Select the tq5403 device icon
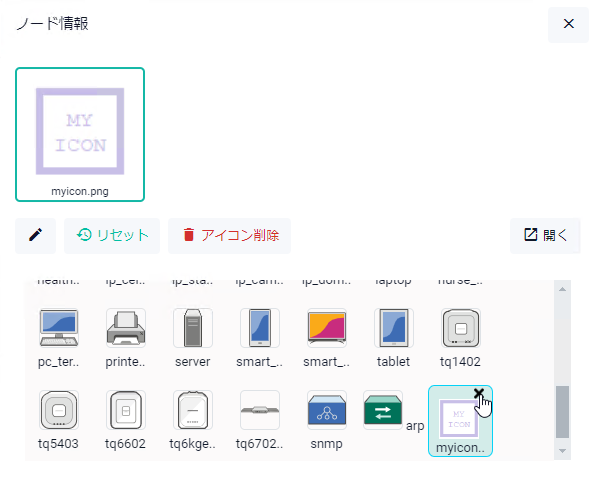The height and width of the screenshot is (478, 594). click(x=59, y=410)
